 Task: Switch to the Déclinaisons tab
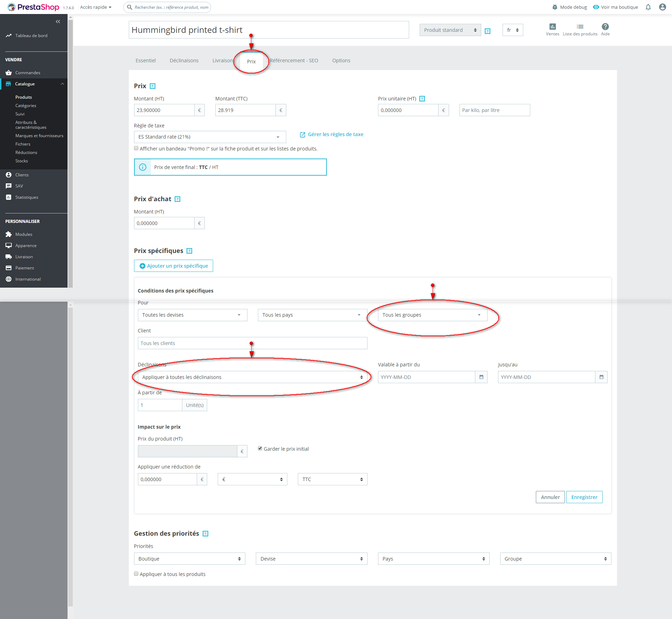184,61
